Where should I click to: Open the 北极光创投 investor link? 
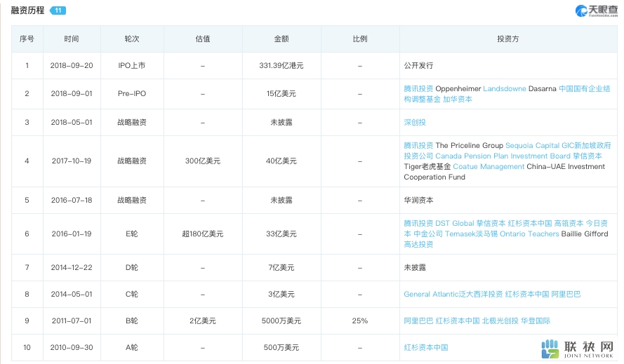500,321
